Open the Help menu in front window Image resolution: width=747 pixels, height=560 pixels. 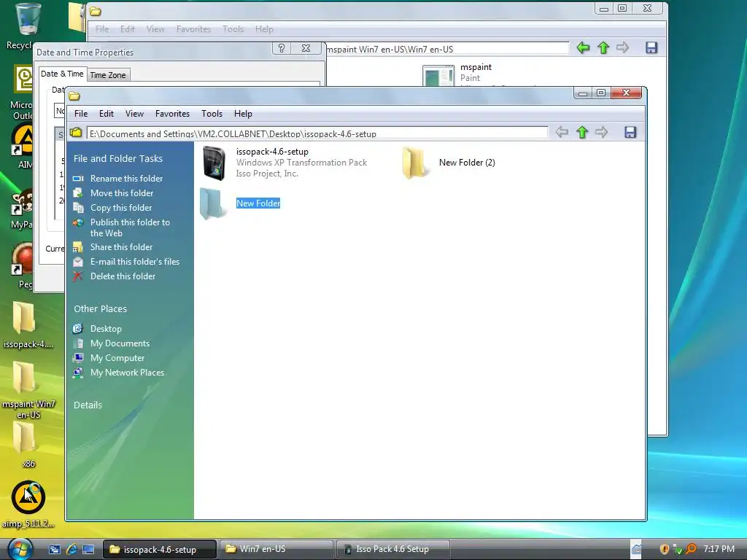pos(243,114)
